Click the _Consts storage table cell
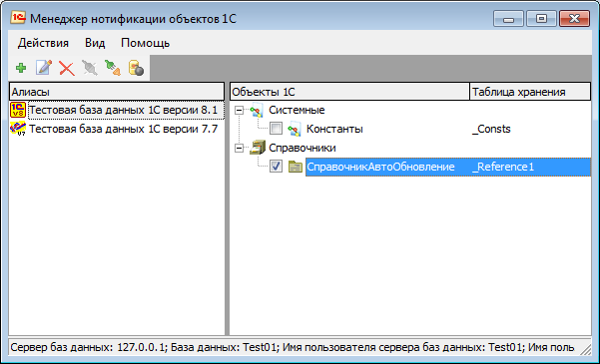The height and width of the screenshot is (364, 600). (491, 129)
